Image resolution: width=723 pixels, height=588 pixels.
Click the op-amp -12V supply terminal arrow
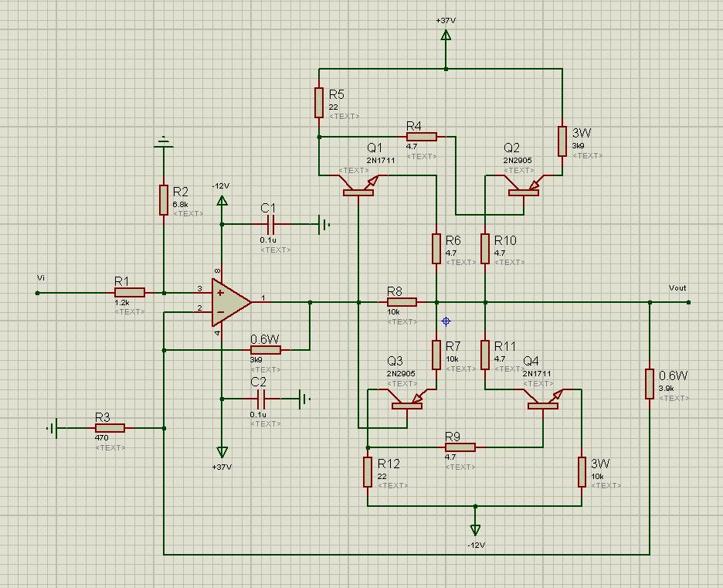tap(222, 201)
